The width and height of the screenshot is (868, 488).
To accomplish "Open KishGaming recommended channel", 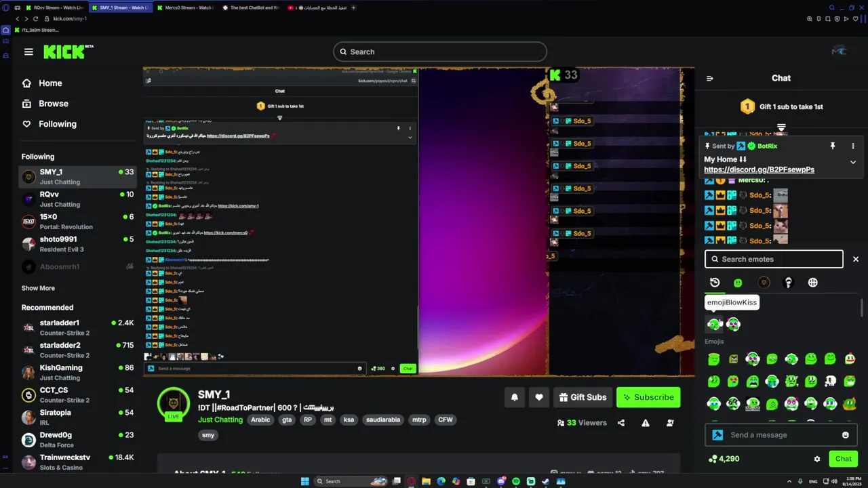I will point(77,372).
